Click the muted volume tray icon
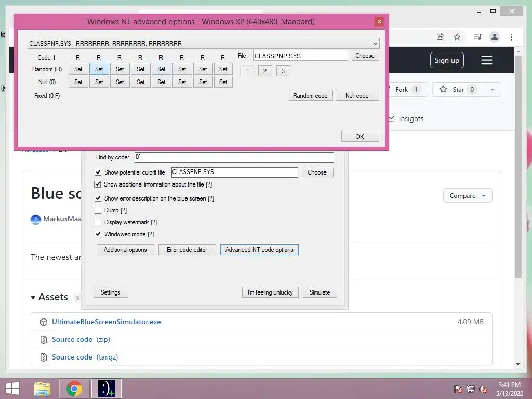 point(483,389)
